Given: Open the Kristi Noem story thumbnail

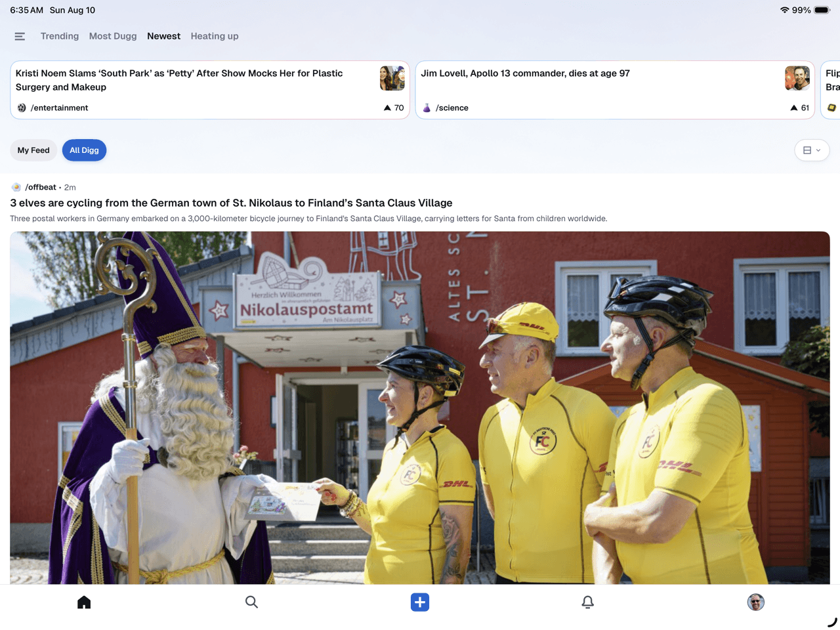Looking at the screenshot, I should pyautogui.click(x=392, y=78).
